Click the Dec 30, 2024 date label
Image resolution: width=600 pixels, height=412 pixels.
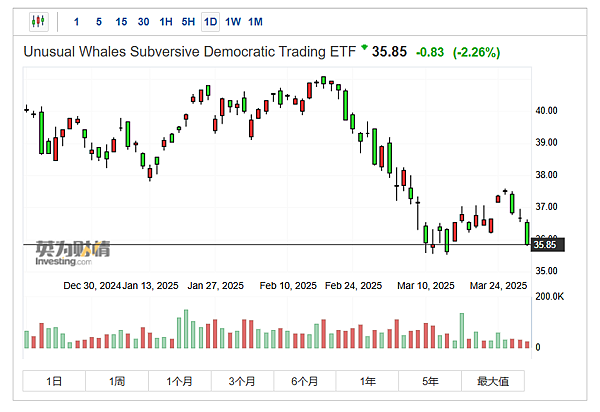point(92,286)
